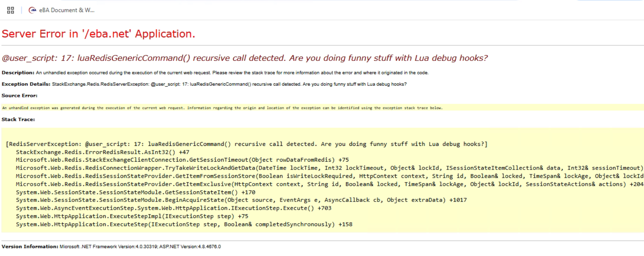Click the GetSessionTimeout stack trace line
The width and height of the screenshot is (644, 256).
coord(182,160)
